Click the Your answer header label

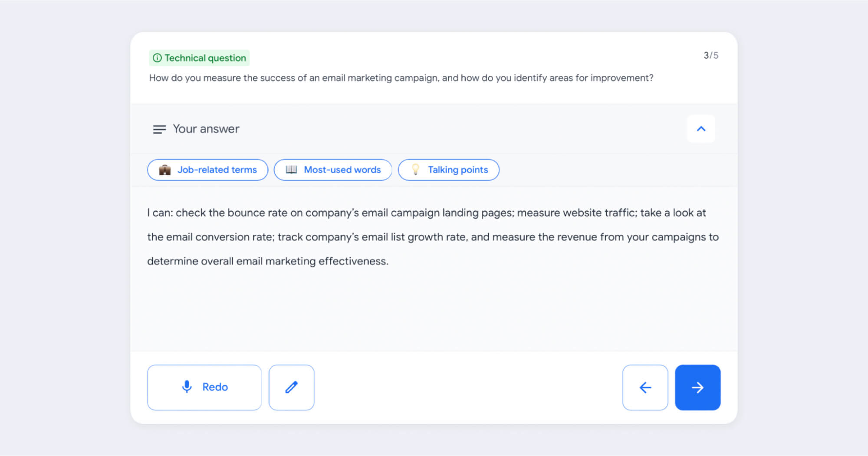click(x=206, y=129)
